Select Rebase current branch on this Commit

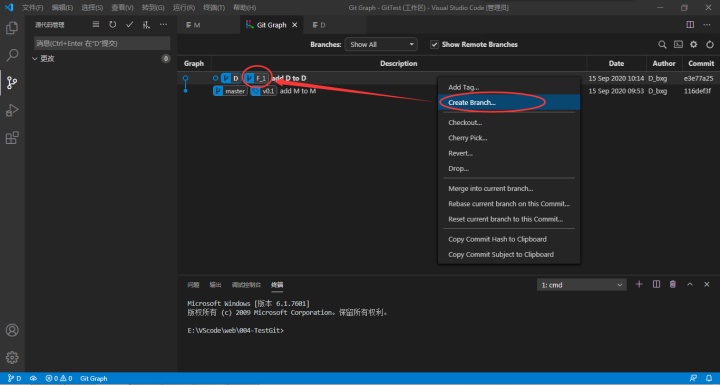tap(509, 204)
